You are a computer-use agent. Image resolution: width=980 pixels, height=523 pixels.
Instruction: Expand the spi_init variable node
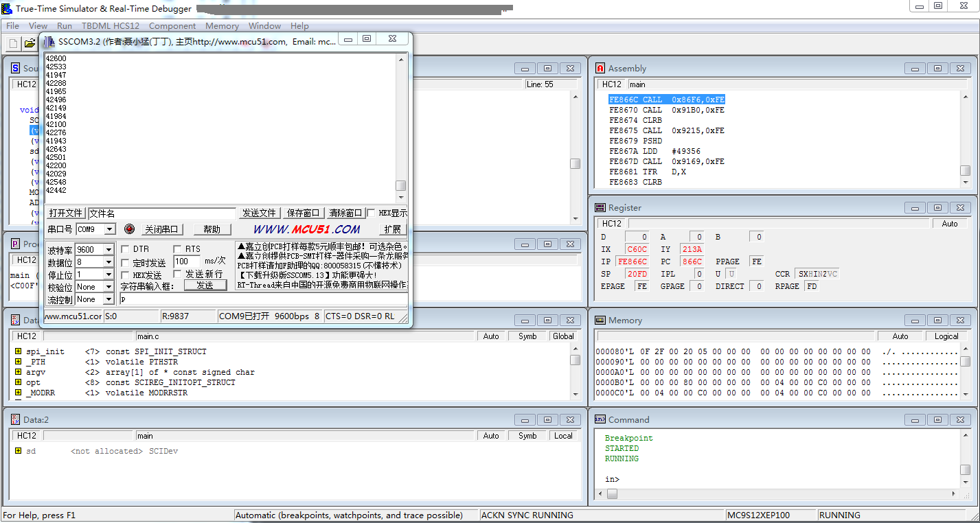coord(18,351)
